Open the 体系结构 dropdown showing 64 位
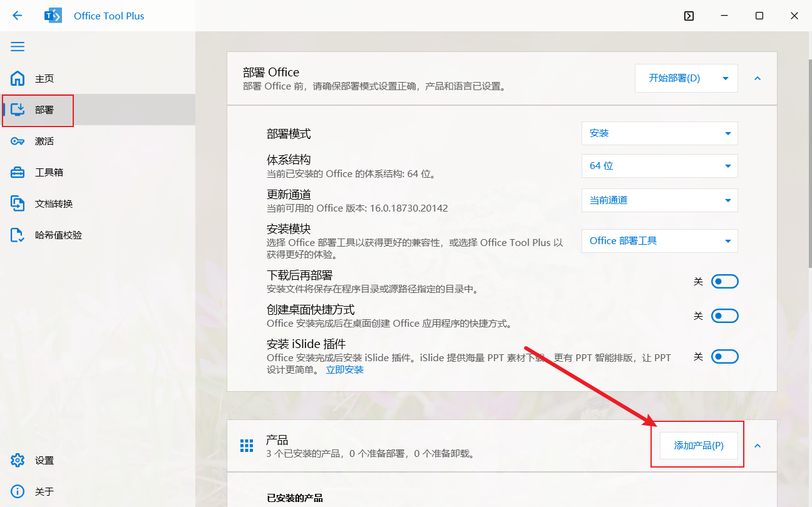Viewport: 812px width, 507px height. (x=660, y=166)
